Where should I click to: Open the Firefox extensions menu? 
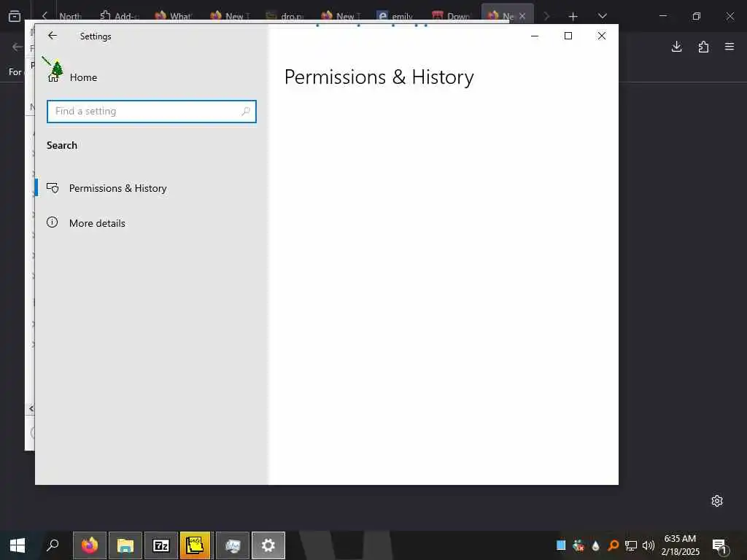[x=703, y=46]
